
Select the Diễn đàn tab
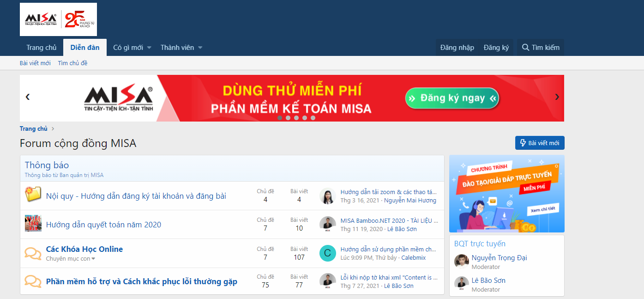pyautogui.click(x=85, y=48)
